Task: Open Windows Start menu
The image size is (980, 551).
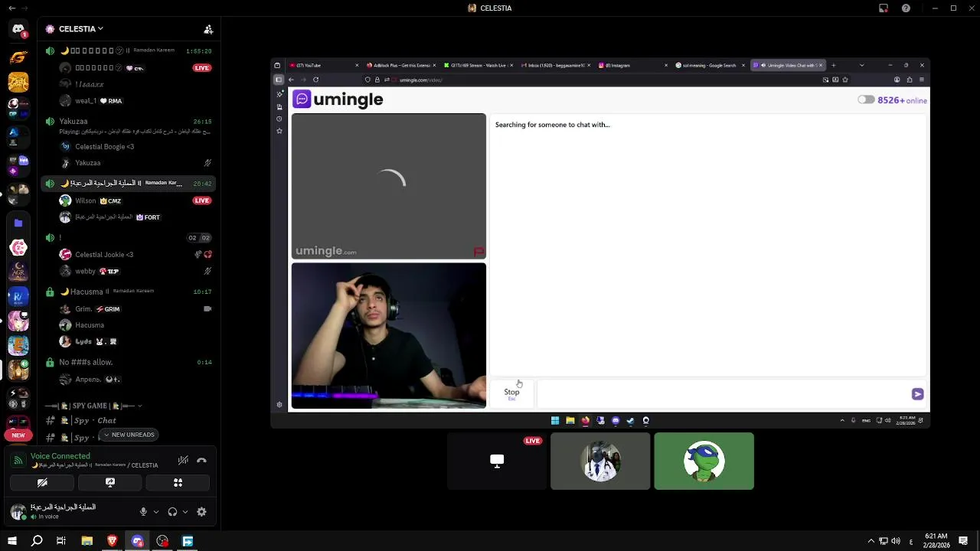Action: (11, 541)
